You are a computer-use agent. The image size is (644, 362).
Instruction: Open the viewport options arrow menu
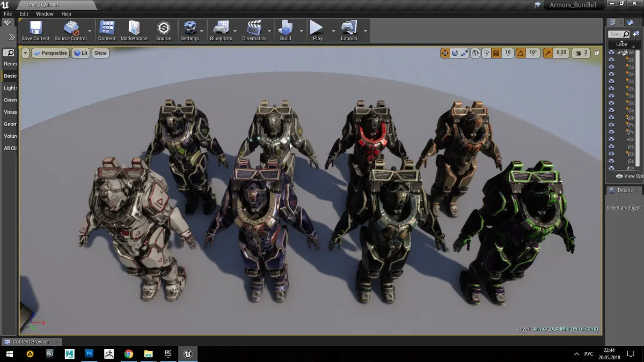(x=25, y=53)
